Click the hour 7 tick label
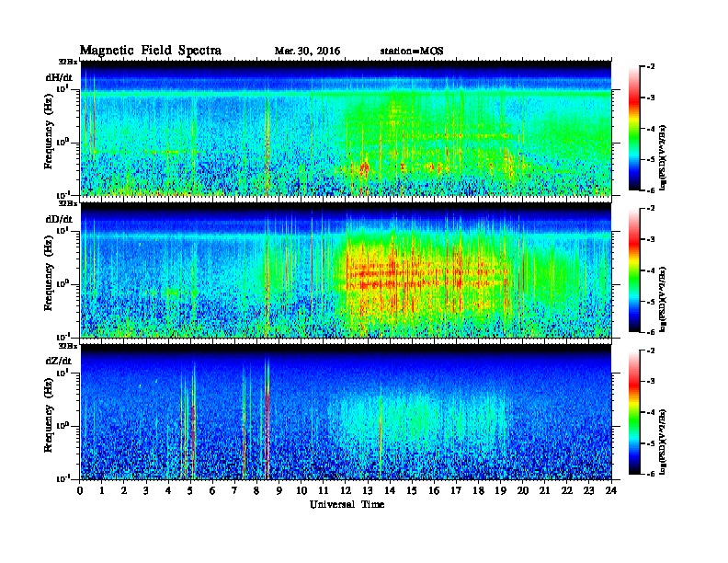 [x=235, y=491]
